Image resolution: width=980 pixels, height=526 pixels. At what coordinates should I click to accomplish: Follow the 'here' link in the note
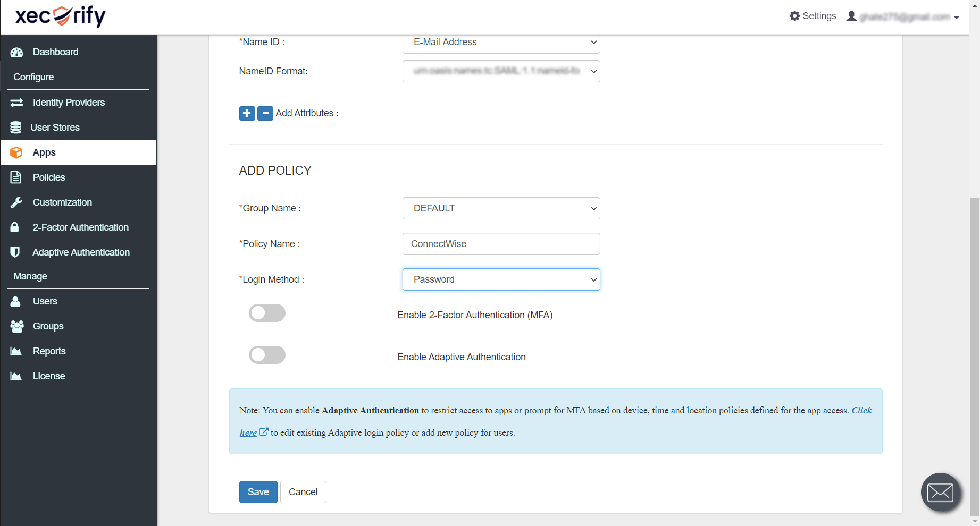tap(248, 432)
